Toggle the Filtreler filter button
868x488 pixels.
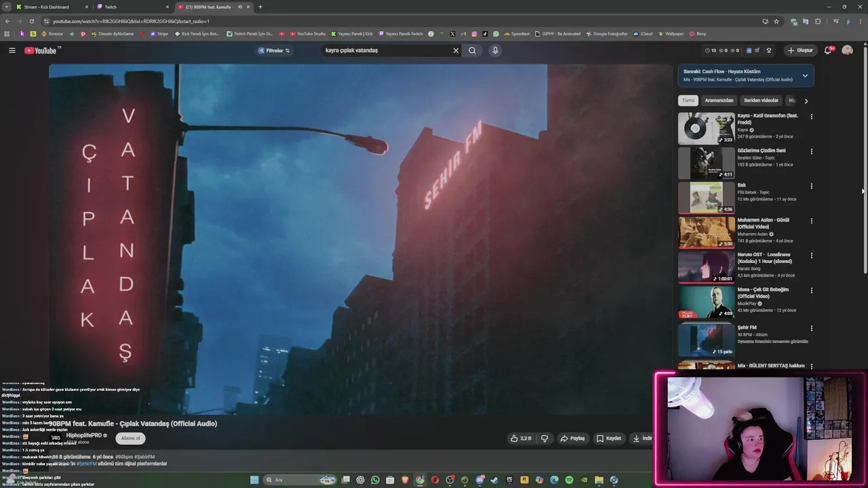(x=274, y=50)
